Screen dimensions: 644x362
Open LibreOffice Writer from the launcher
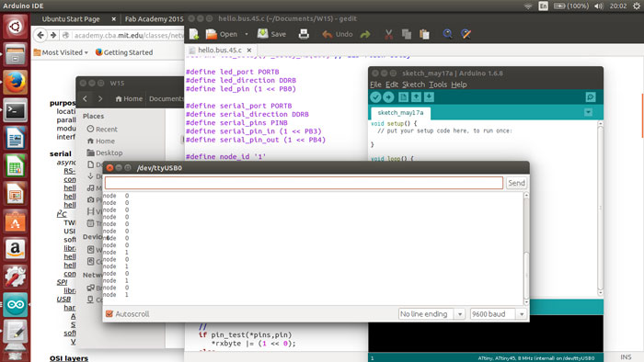16,138
